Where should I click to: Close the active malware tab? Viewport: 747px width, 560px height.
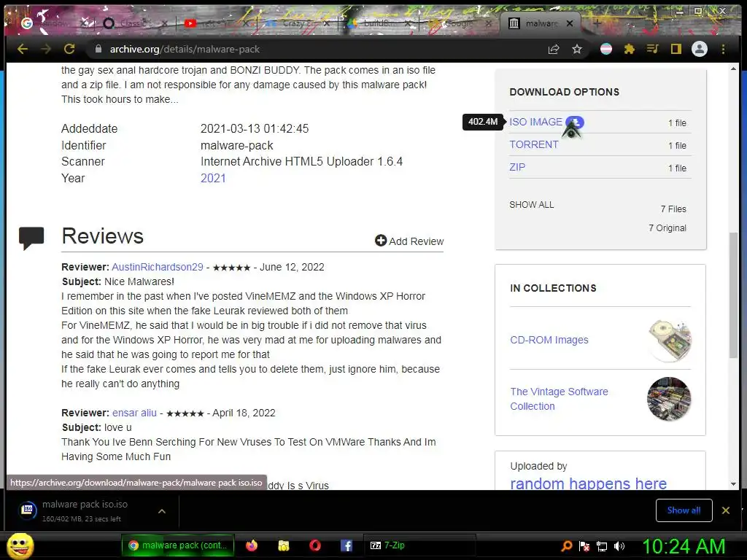[x=569, y=23]
